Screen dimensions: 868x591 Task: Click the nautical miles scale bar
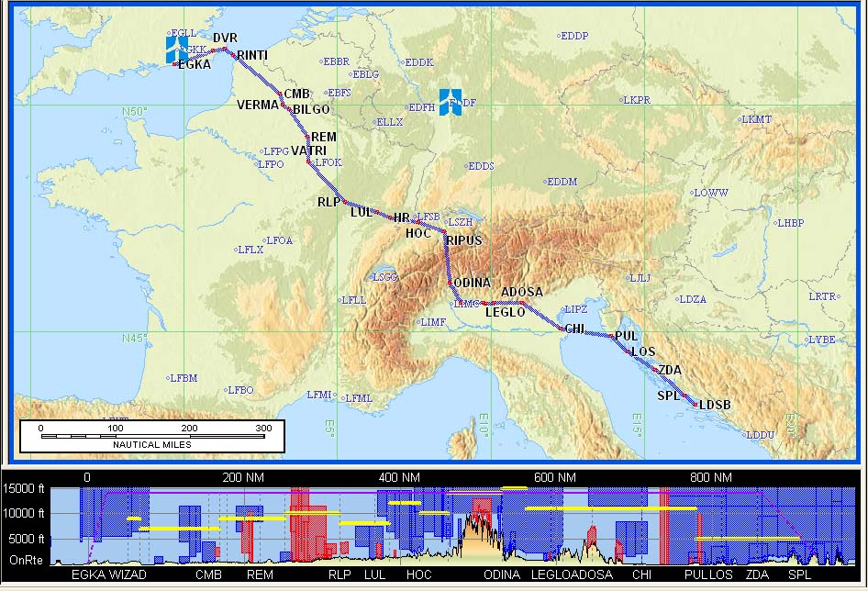[x=152, y=436]
